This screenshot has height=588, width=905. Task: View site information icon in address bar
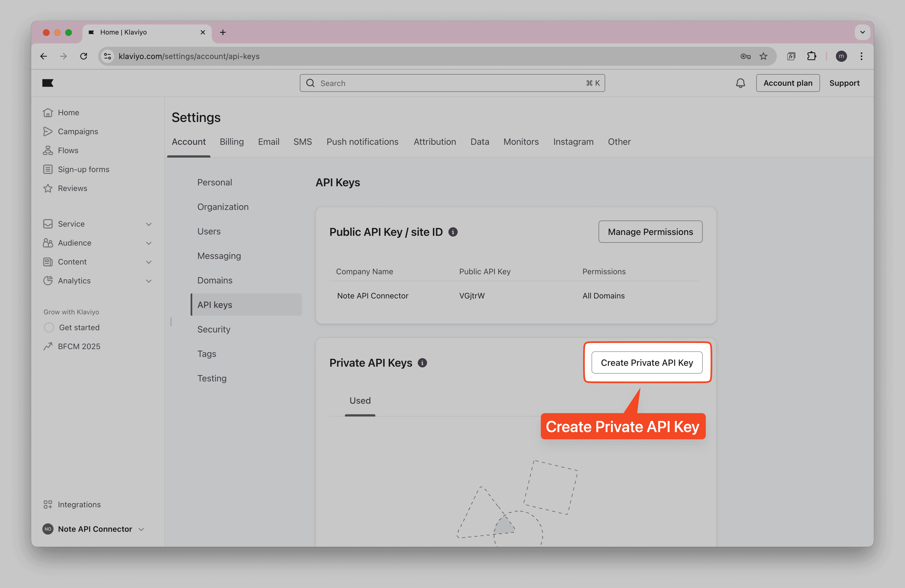pyautogui.click(x=108, y=56)
